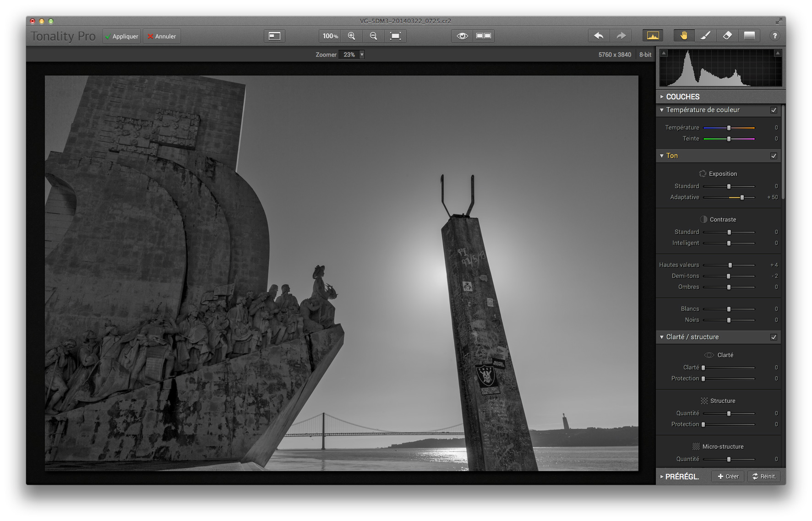Click the redo arrow icon
Image resolution: width=812 pixels, height=521 pixels.
[621, 36]
